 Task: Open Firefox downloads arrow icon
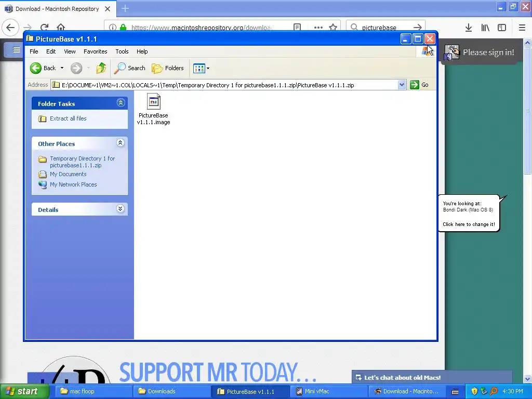point(469,28)
